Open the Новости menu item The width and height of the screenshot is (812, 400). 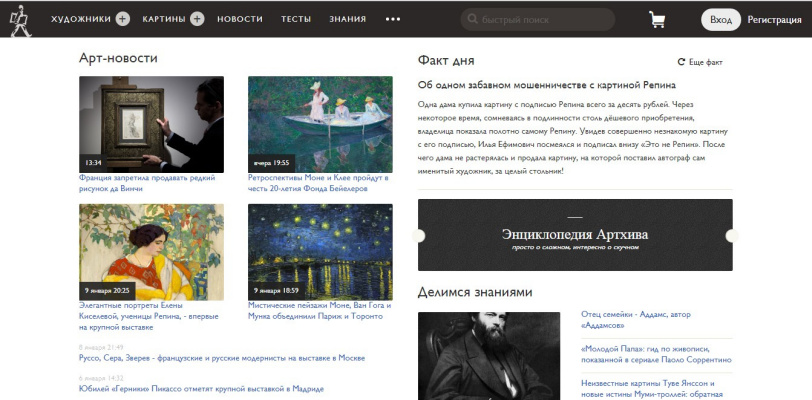pos(240,19)
